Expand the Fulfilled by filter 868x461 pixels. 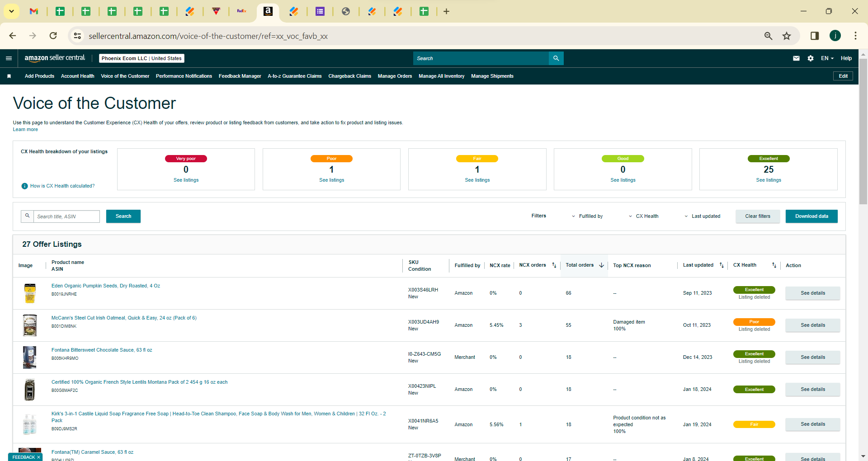coord(587,216)
